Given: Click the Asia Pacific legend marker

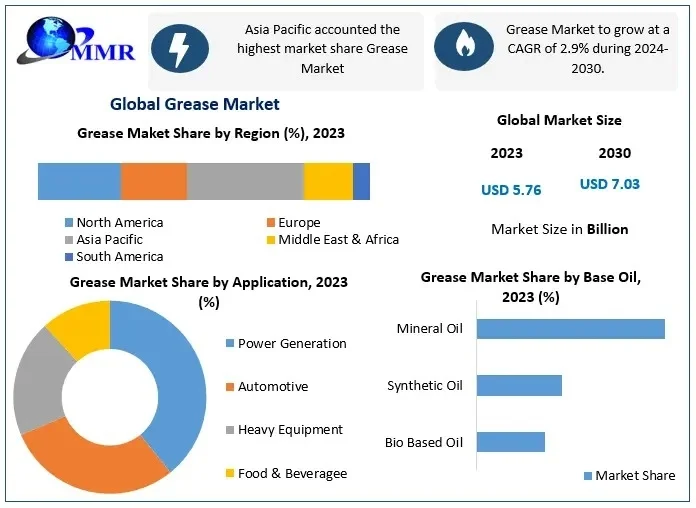Looking at the screenshot, I should click(68, 240).
